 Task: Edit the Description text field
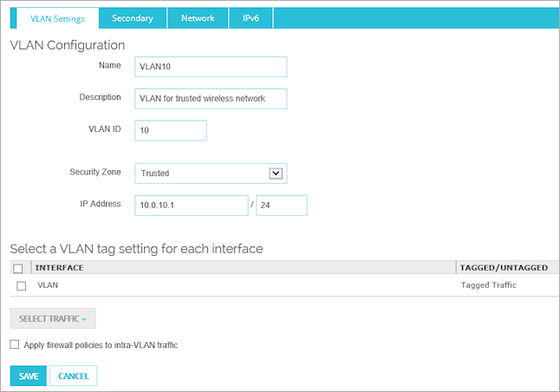click(211, 99)
